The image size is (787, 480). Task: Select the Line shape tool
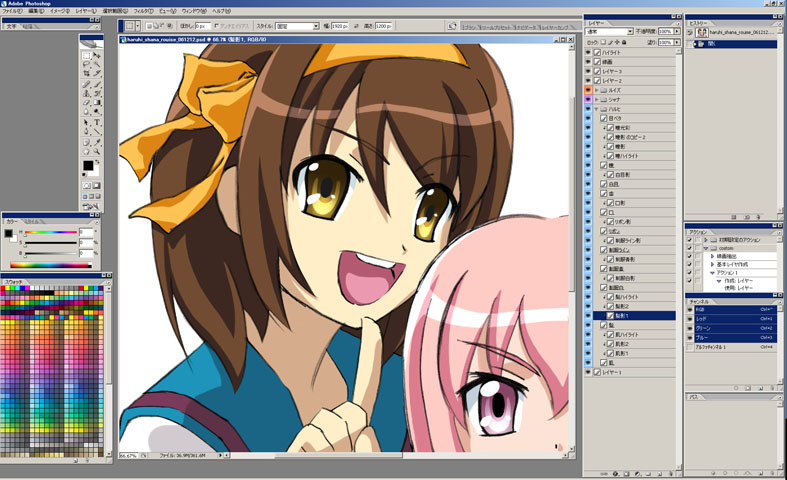(97, 132)
